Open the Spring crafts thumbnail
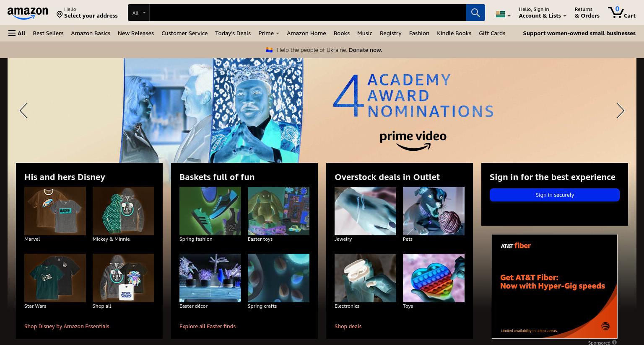 [x=278, y=278]
